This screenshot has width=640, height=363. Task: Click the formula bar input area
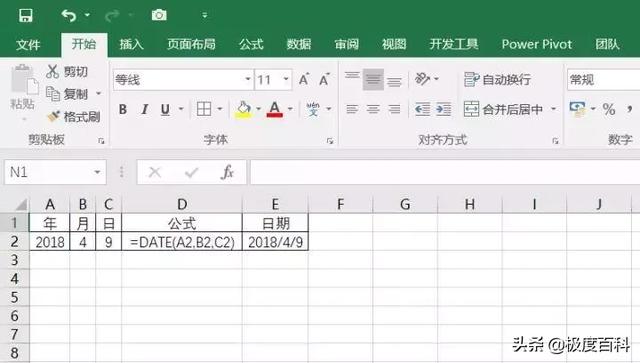[x=445, y=172]
